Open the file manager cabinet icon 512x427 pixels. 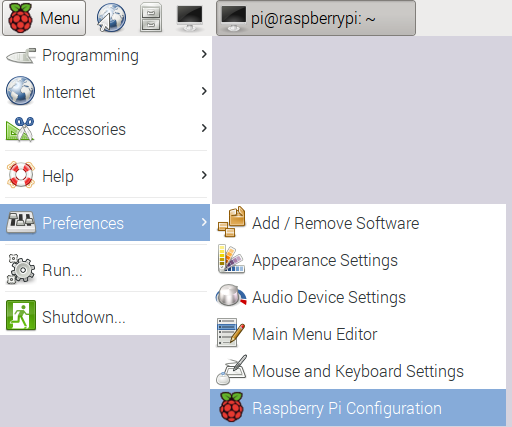pyautogui.click(x=151, y=18)
